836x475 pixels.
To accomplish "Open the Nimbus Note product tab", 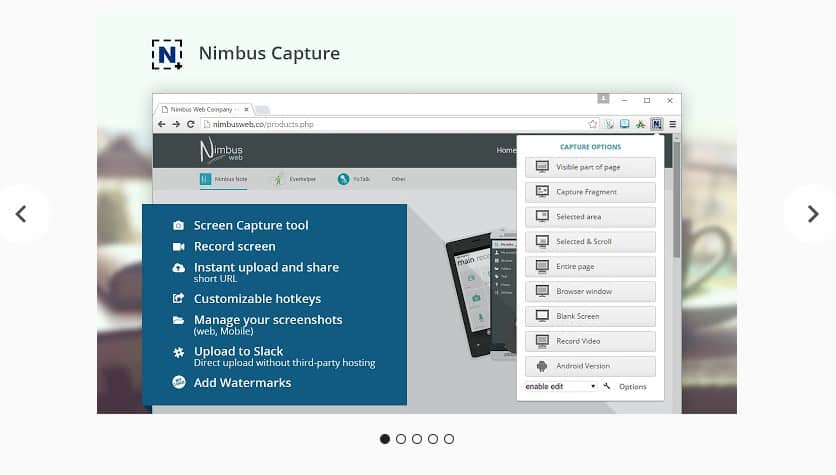I will tap(223, 179).
